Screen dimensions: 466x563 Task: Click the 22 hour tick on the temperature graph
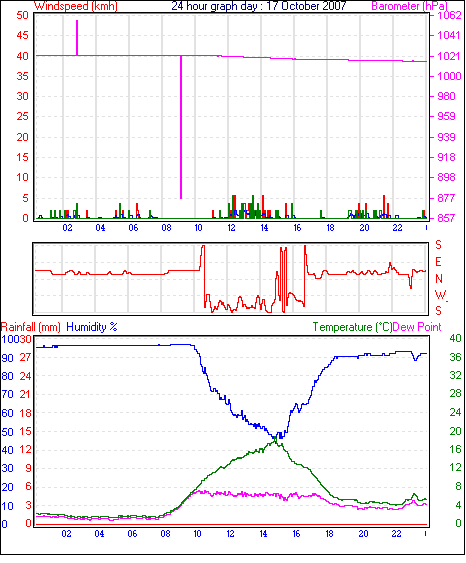point(396,534)
